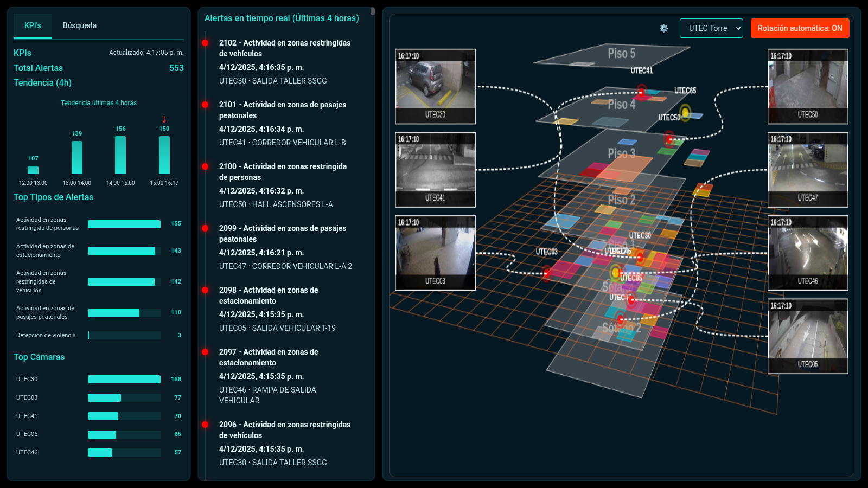
Task: Click the UTEC50 yellow camera marker on map
Action: pyautogui.click(x=685, y=113)
